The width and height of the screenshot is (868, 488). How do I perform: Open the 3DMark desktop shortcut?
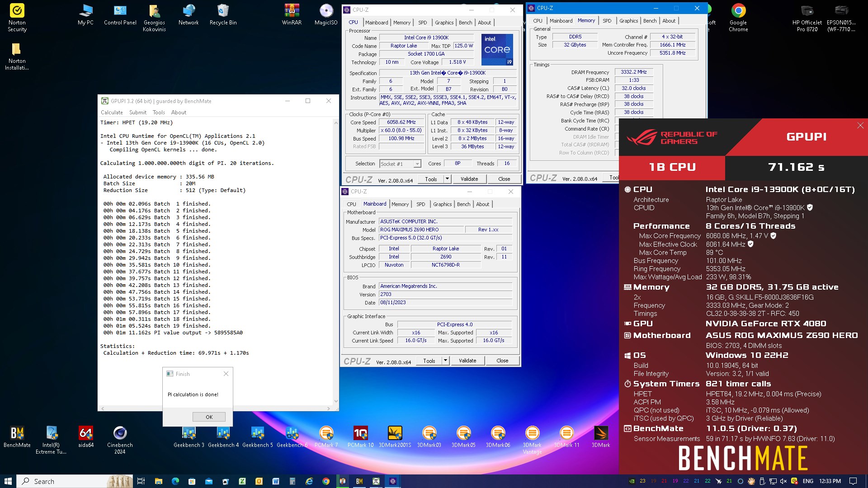tap(601, 437)
